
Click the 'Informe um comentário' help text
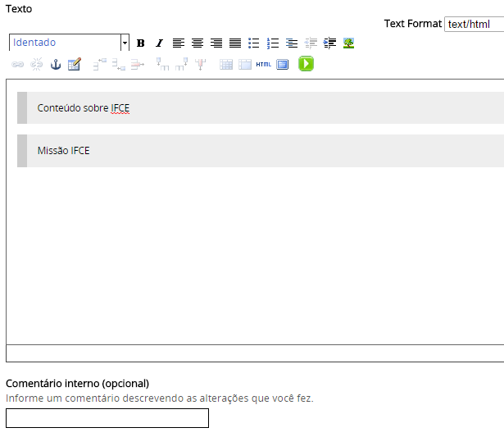coord(160,398)
